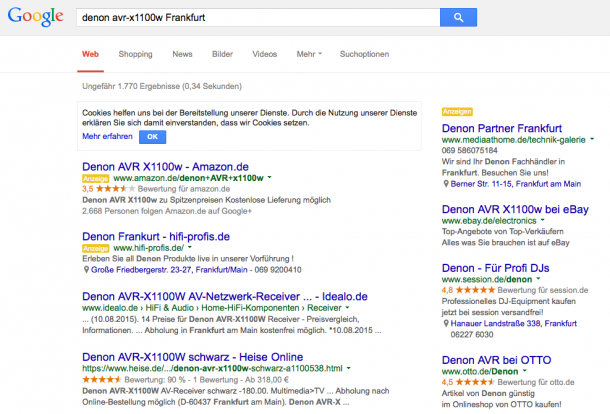Viewport: 610px width, 414px height.
Task: Click phone number 069 9200410
Action: [278, 270]
